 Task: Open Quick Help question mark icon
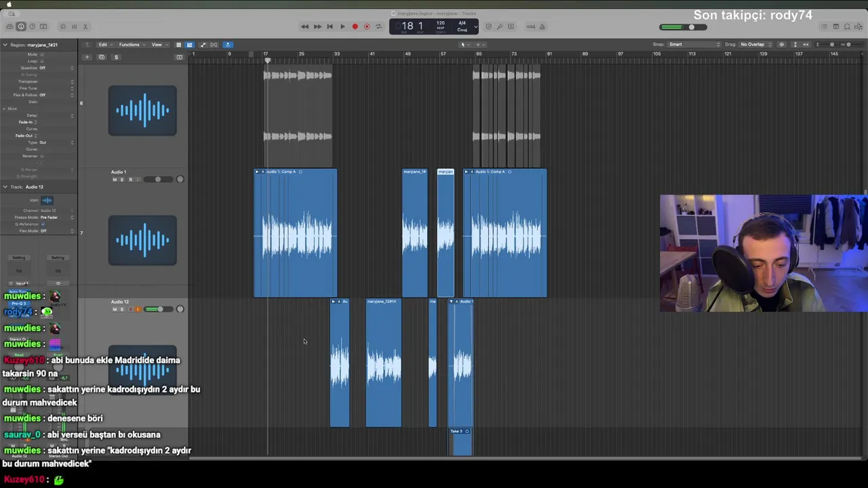[x=32, y=26]
